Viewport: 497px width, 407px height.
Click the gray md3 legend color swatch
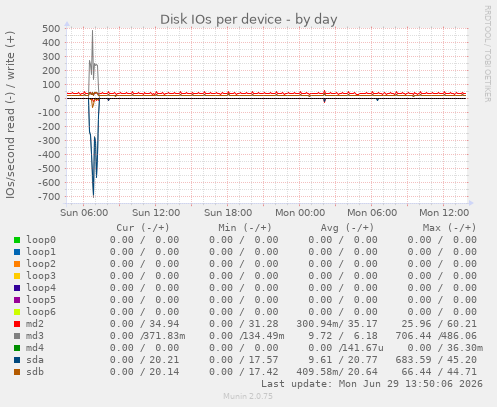point(17,336)
